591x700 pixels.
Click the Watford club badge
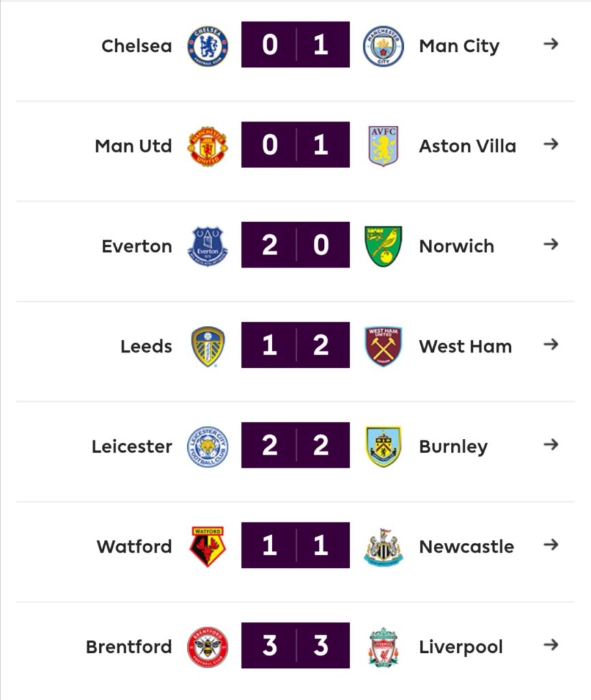(208, 546)
